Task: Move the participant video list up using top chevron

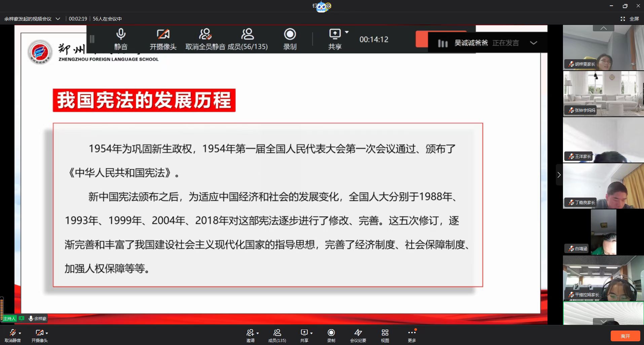Action: click(604, 28)
